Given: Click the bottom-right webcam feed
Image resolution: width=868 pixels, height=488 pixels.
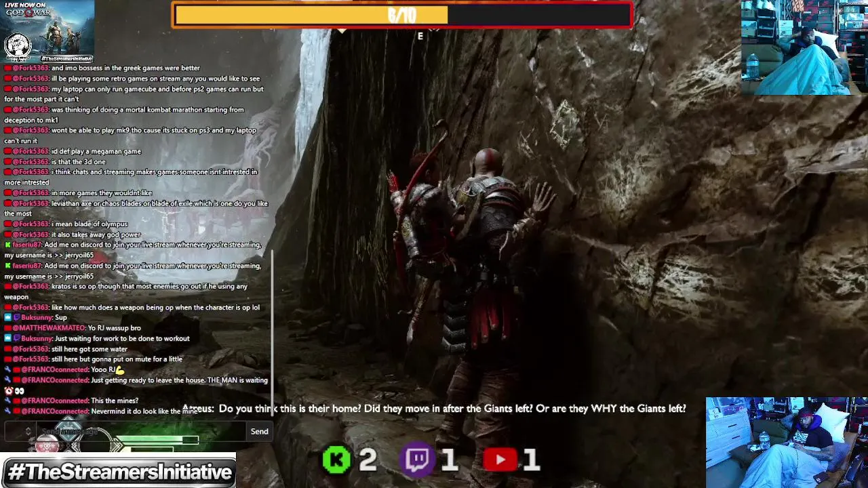Looking at the screenshot, I should coord(787,443).
